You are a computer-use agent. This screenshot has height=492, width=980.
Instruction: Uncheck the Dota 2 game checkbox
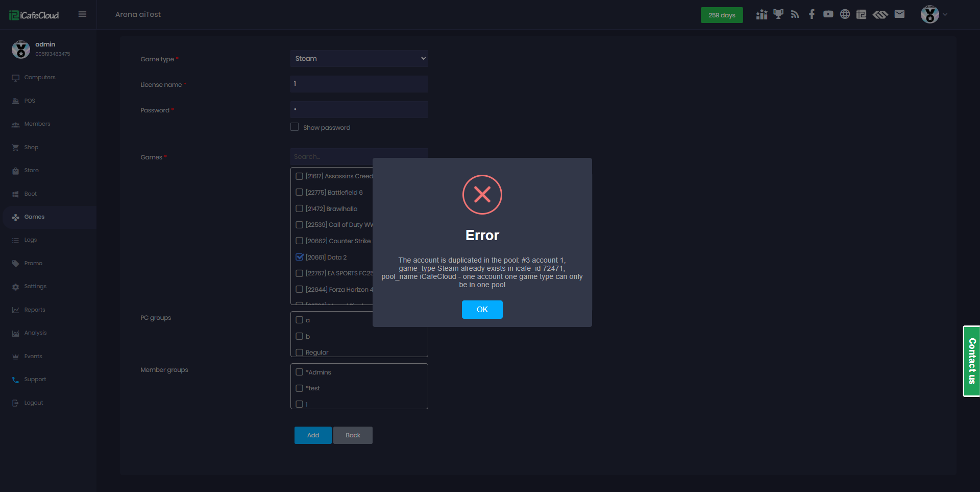pyautogui.click(x=300, y=257)
